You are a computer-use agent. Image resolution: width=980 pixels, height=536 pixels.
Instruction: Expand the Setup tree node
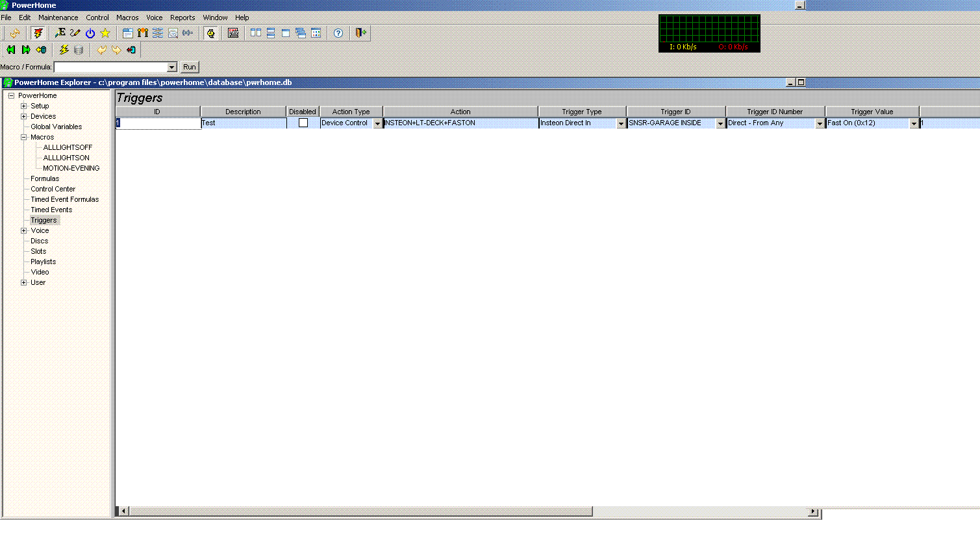[x=24, y=106]
